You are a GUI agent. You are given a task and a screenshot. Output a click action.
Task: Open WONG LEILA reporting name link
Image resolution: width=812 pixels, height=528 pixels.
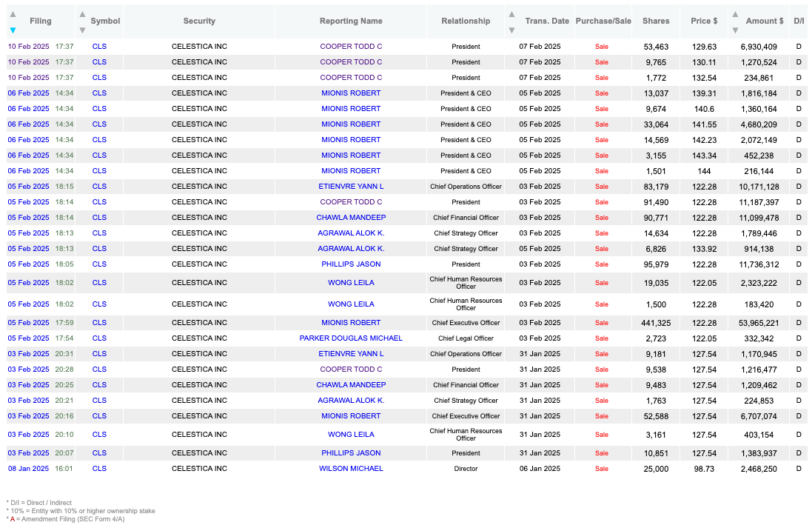351,282
